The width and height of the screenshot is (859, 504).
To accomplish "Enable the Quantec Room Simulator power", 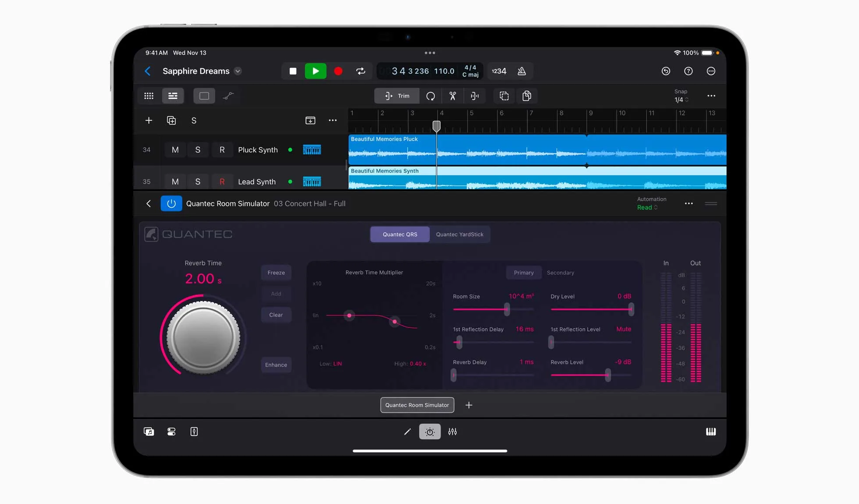I will (171, 203).
